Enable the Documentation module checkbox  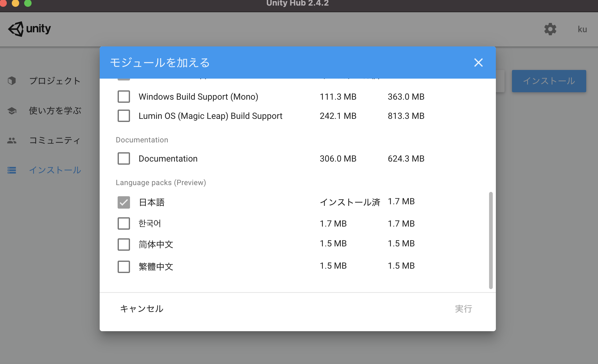click(124, 158)
